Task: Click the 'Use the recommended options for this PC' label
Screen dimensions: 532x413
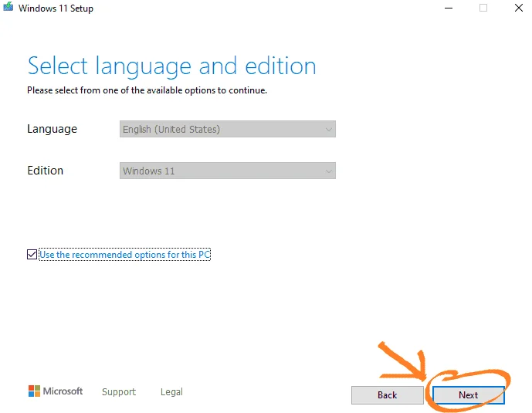Action: coord(124,254)
